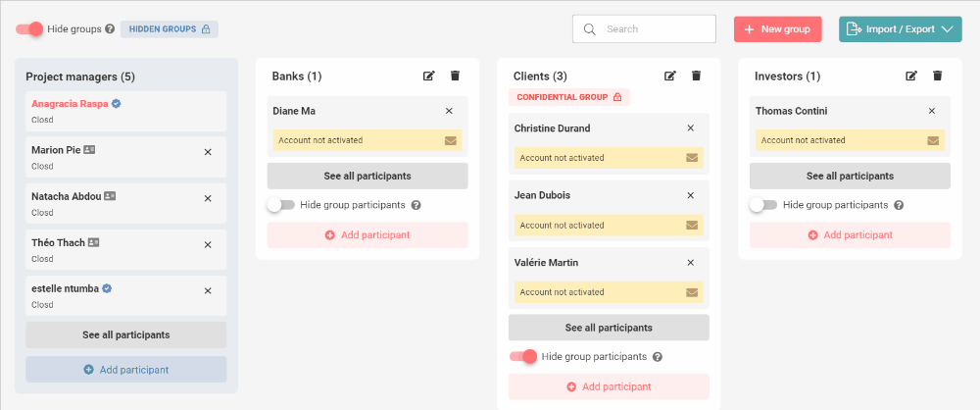The width and height of the screenshot is (980, 410).
Task: Disable Hide group participants for Clients
Action: (522, 356)
